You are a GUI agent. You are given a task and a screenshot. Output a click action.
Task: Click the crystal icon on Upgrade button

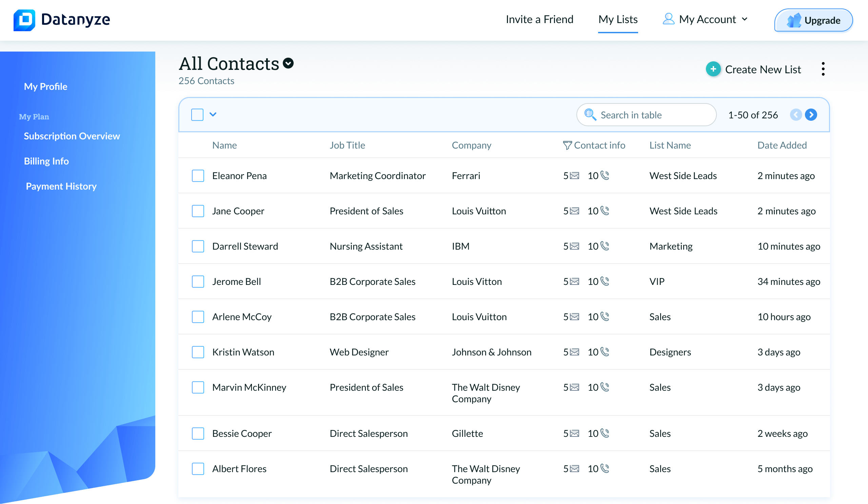[794, 20]
